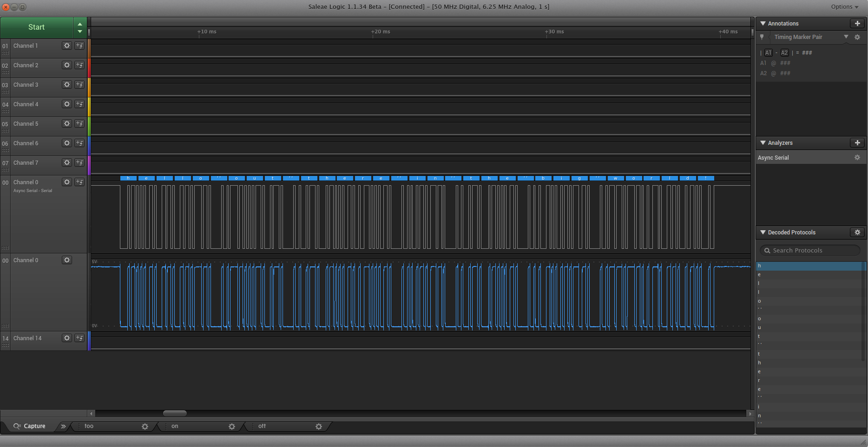This screenshot has width=868, height=447.
Task: Open Channel 5 settings gear
Action: pos(67,123)
